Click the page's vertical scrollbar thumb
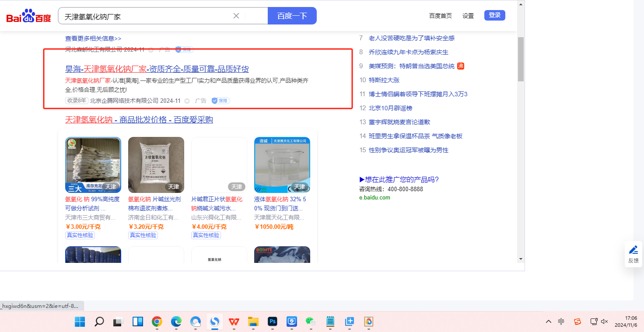 tap(521, 59)
